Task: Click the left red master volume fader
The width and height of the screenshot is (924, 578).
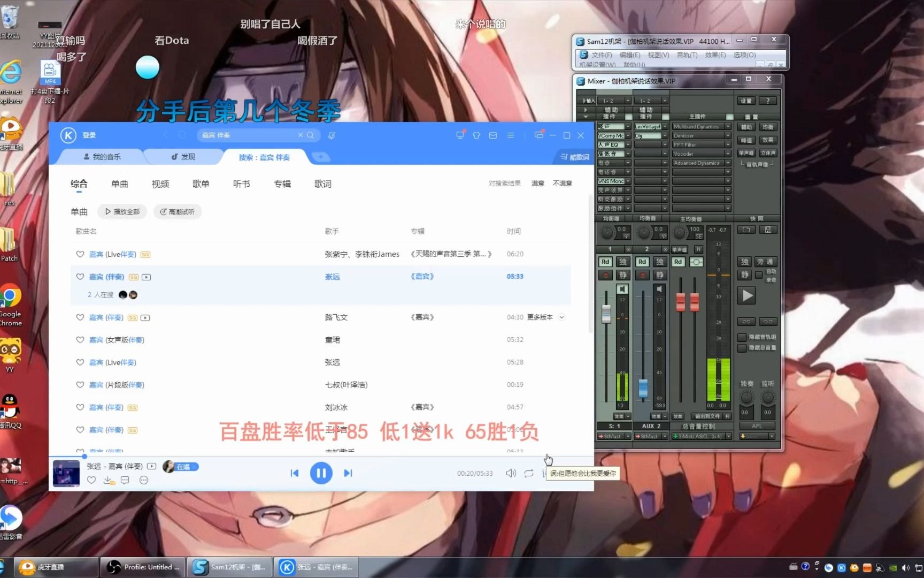Action: (681, 302)
